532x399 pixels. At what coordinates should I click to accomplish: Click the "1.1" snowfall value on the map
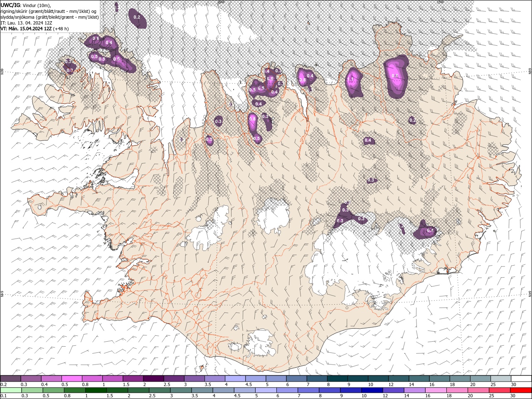pos(350,79)
